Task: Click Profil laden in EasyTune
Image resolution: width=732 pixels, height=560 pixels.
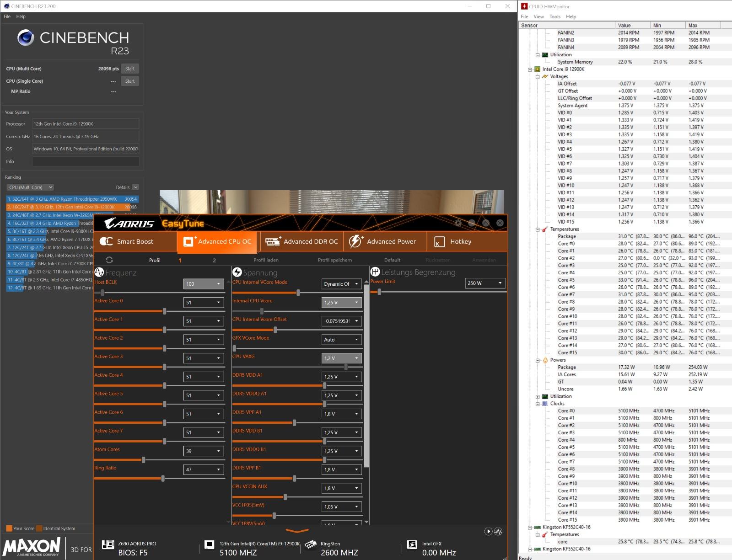Action: tap(266, 260)
